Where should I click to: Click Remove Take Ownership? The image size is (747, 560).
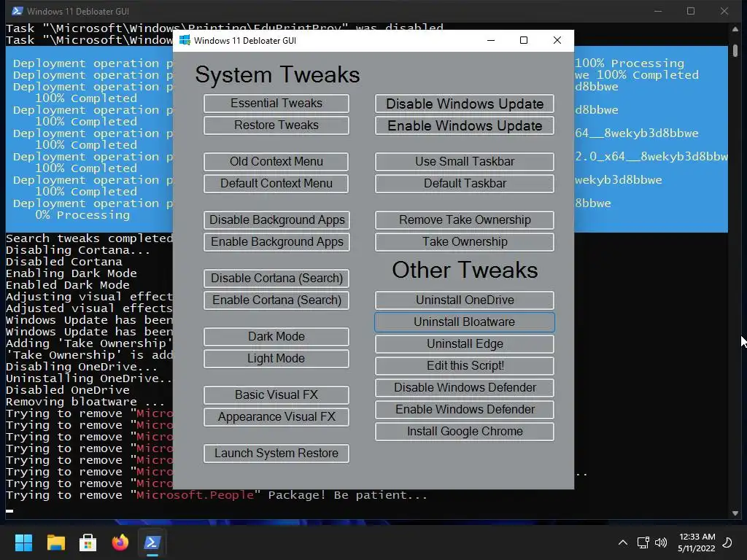point(465,220)
